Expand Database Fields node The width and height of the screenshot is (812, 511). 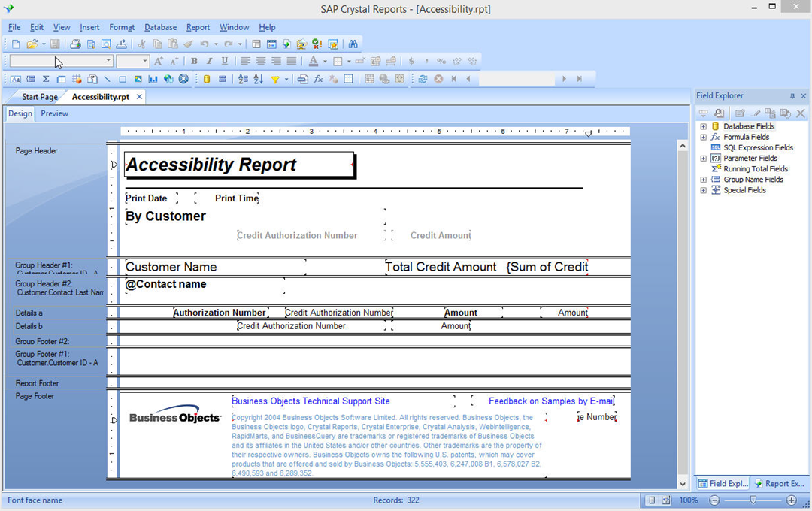point(703,126)
